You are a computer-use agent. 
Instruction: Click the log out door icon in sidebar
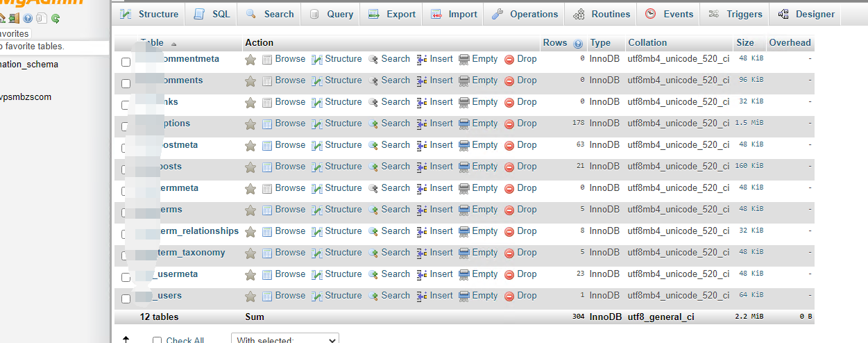point(14,19)
